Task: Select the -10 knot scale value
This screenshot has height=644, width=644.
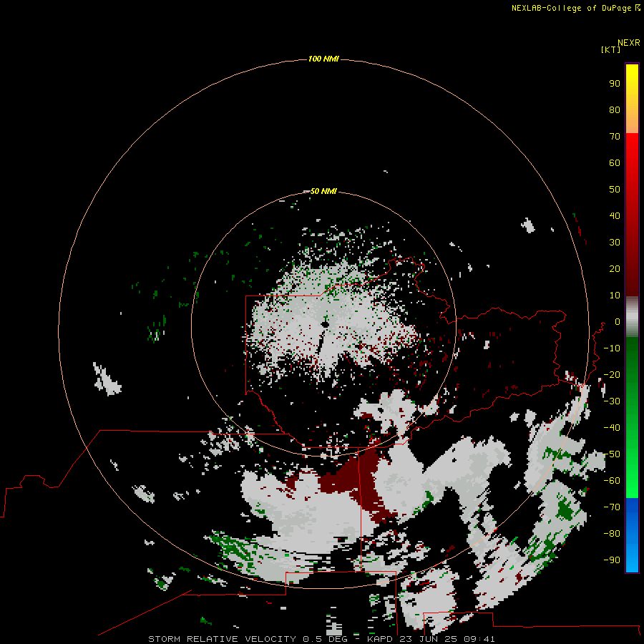Action: (612, 348)
